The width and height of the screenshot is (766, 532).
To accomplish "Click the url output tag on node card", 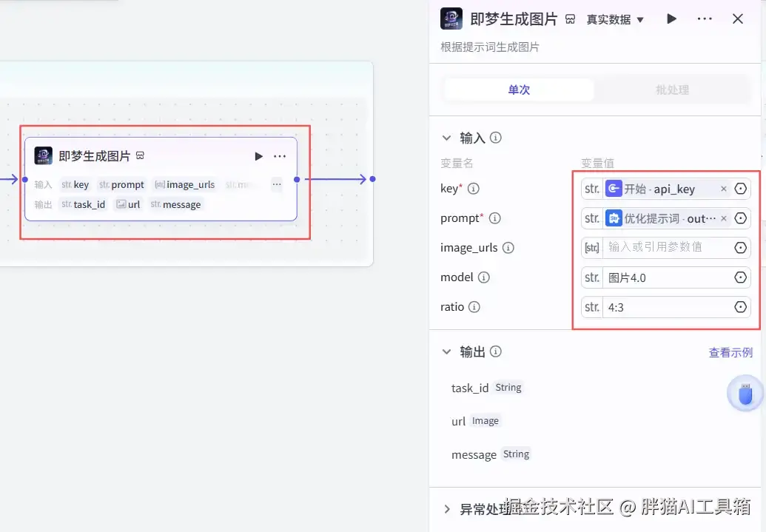I will [x=128, y=204].
